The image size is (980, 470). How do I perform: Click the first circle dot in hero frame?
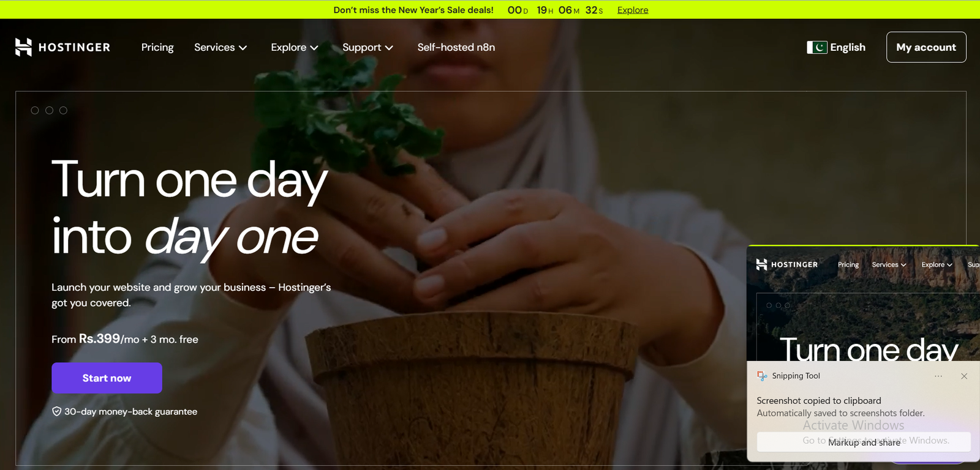click(35, 110)
